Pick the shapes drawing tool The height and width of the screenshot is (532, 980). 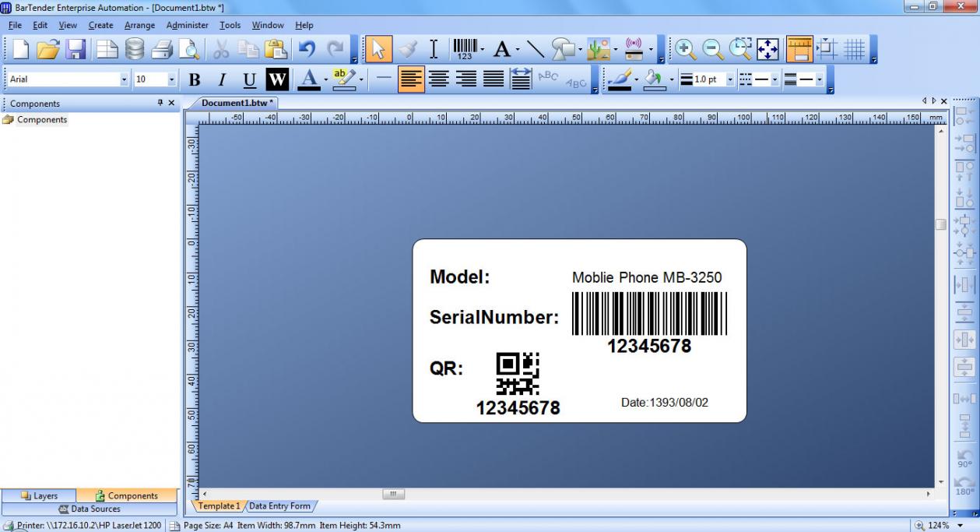pyautogui.click(x=562, y=50)
